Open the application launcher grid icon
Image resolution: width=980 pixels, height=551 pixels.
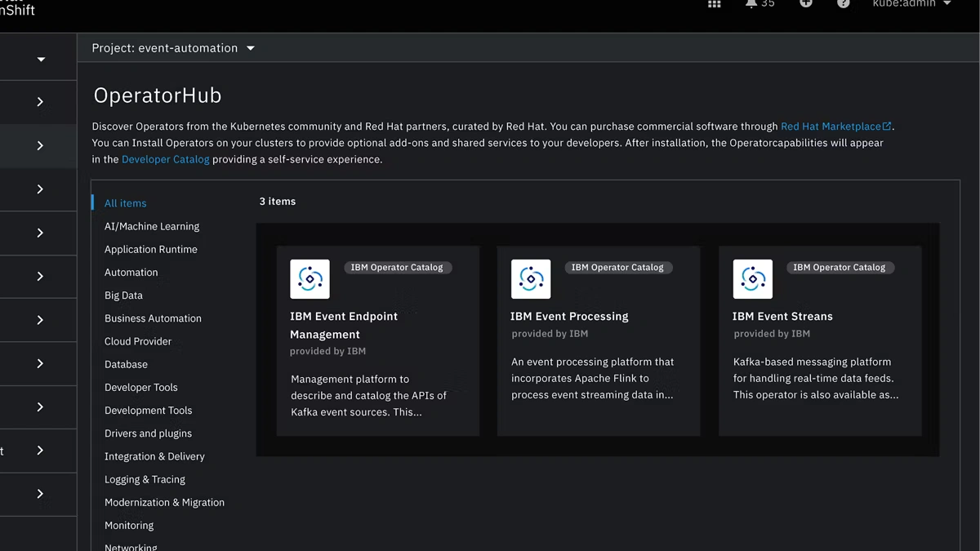tap(715, 4)
